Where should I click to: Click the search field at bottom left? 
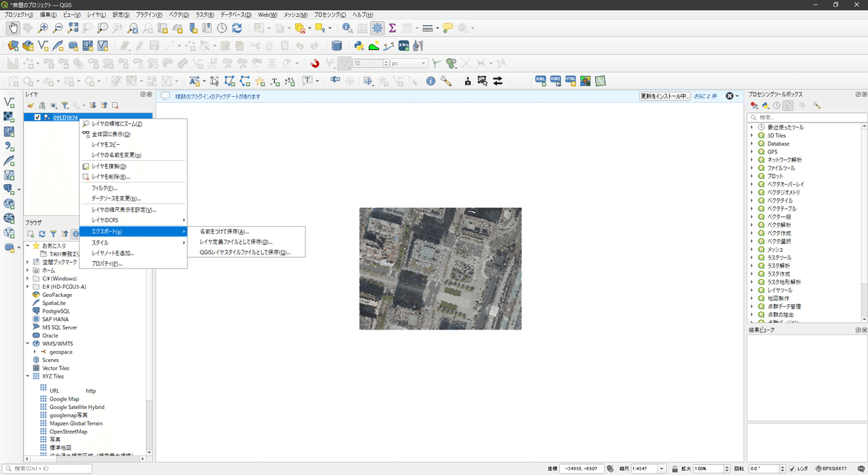point(46,468)
